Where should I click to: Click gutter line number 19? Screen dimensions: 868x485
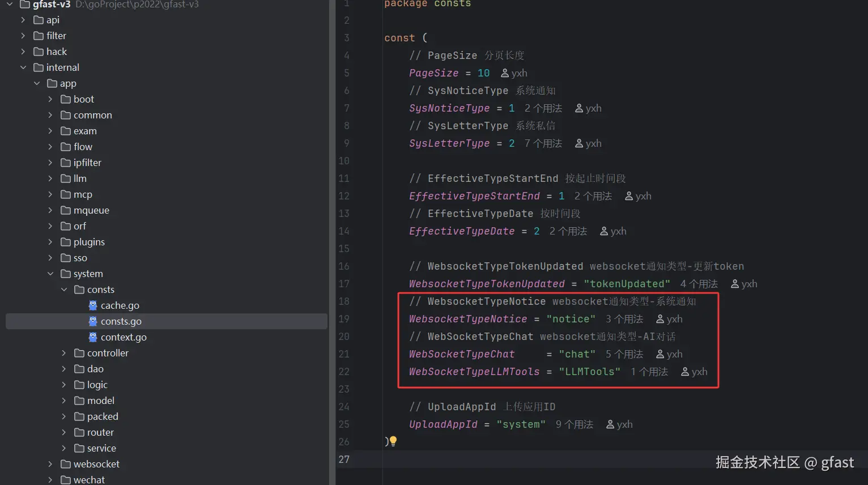click(x=344, y=319)
